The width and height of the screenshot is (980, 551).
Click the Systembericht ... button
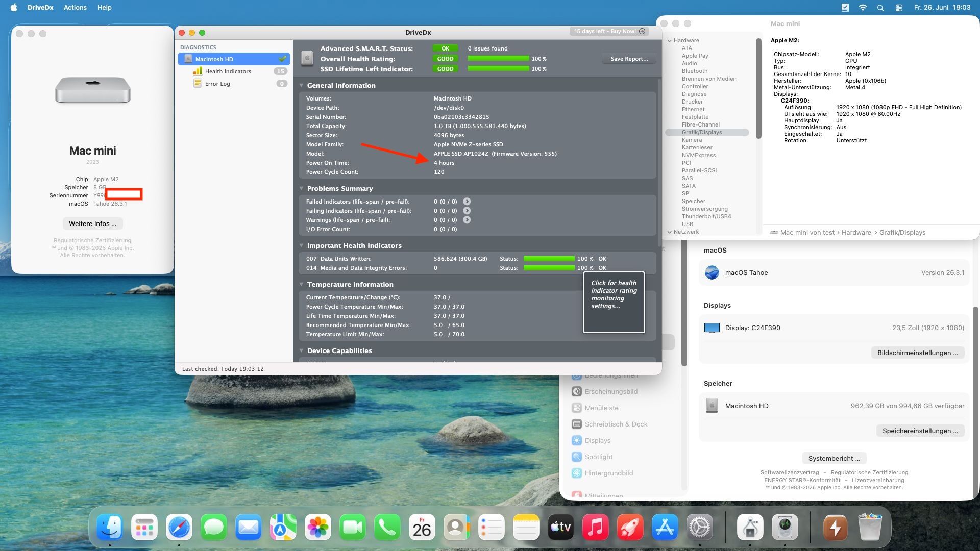(x=834, y=458)
